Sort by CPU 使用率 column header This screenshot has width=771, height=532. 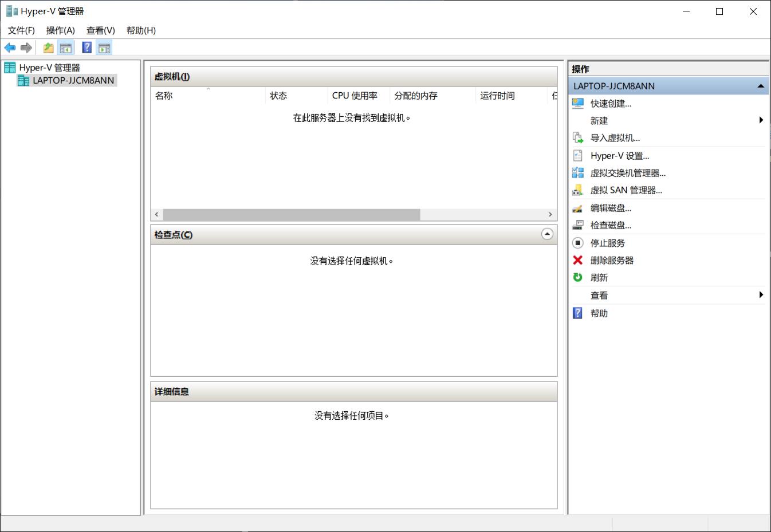359,96
